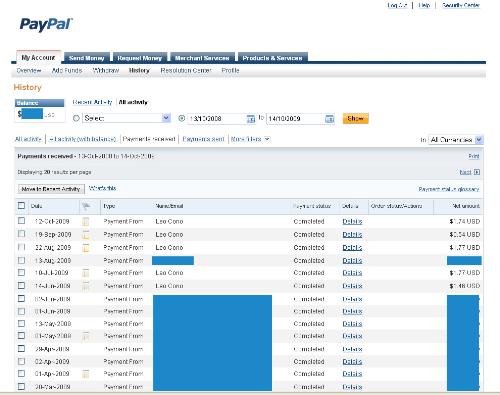The width and height of the screenshot is (500, 395).
Task: Open the Payment status glossary link
Action: (449, 189)
